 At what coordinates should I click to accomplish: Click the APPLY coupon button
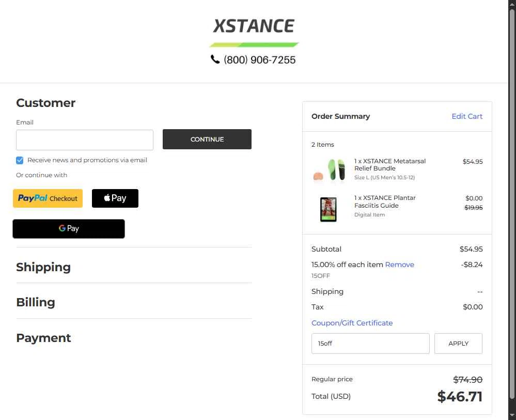(458, 344)
